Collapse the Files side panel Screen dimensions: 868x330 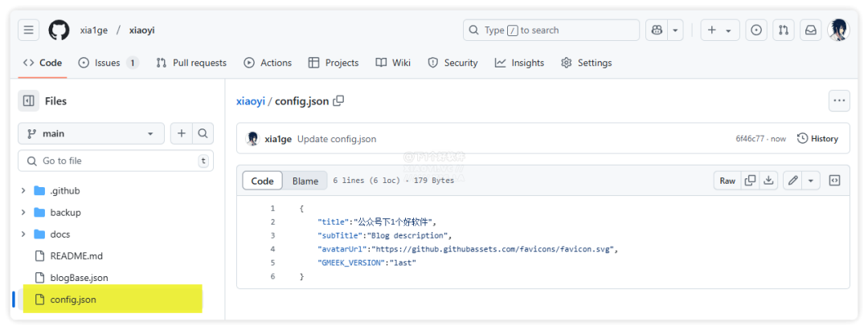[29, 101]
